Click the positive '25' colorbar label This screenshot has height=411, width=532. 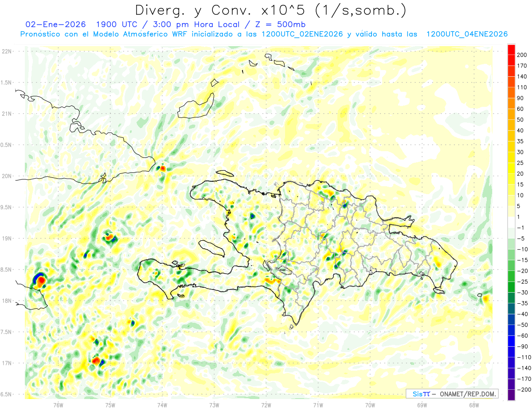(x=520, y=163)
